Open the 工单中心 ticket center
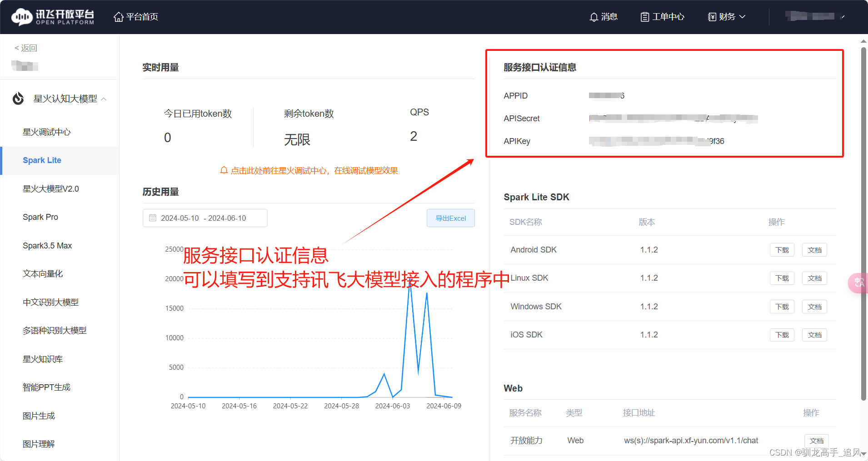868x461 pixels. point(662,17)
